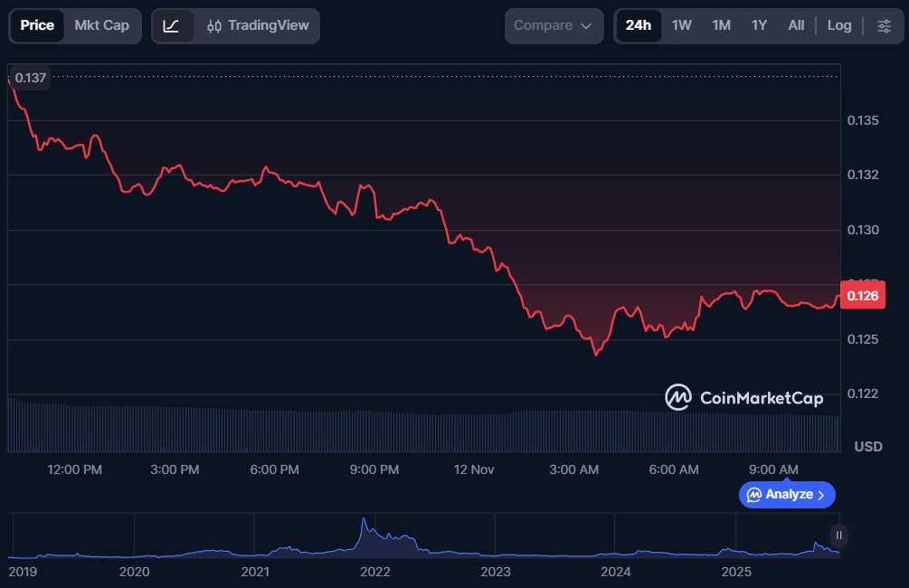This screenshot has height=588, width=909.
Task: Open chart settings sliders icon
Action: pyautogui.click(x=884, y=26)
